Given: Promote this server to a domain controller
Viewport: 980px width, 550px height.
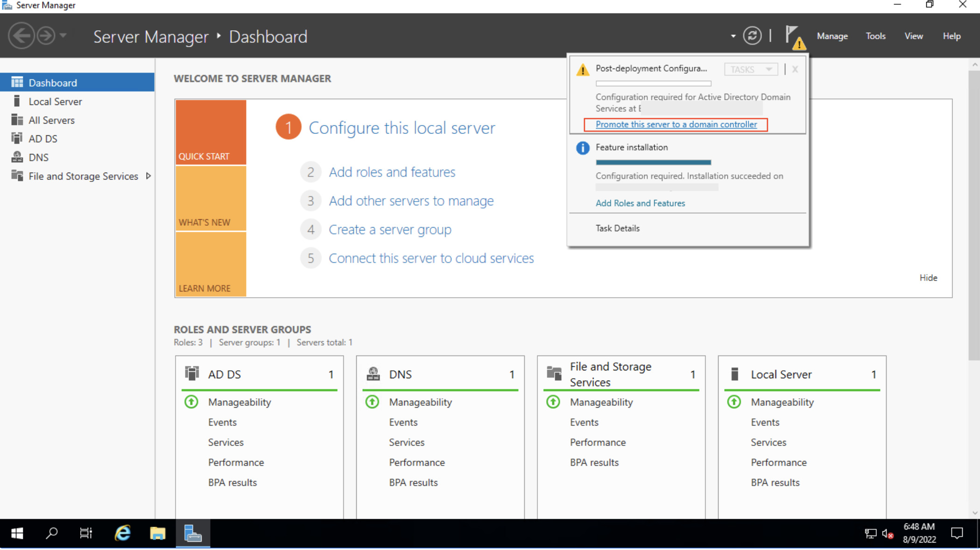Looking at the screenshot, I should [x=676, y=124].
